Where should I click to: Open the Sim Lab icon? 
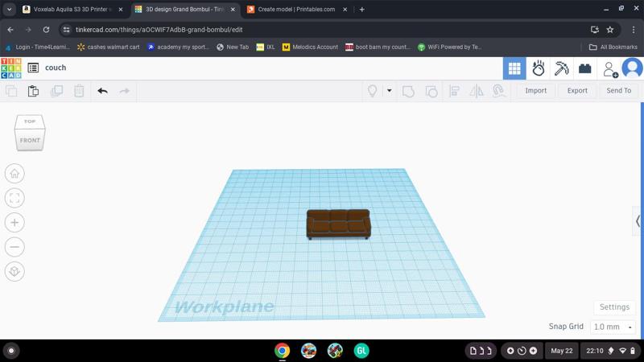538,68
